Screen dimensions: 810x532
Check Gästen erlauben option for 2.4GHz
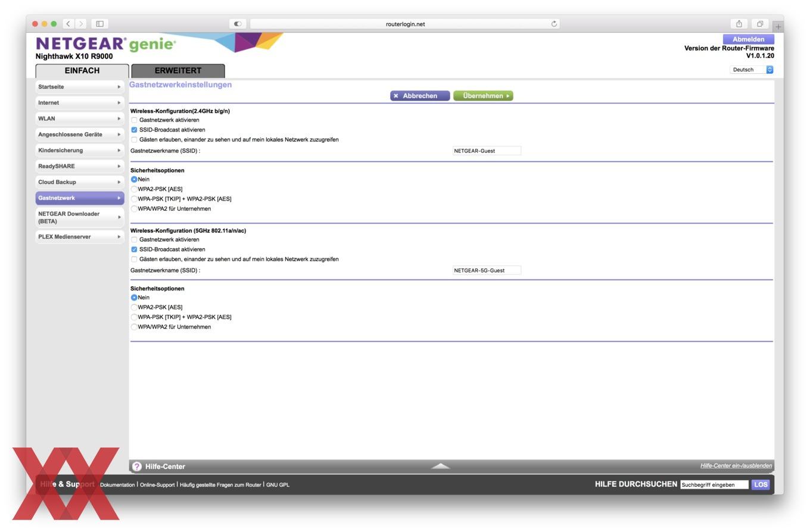(x=134, y=140)
